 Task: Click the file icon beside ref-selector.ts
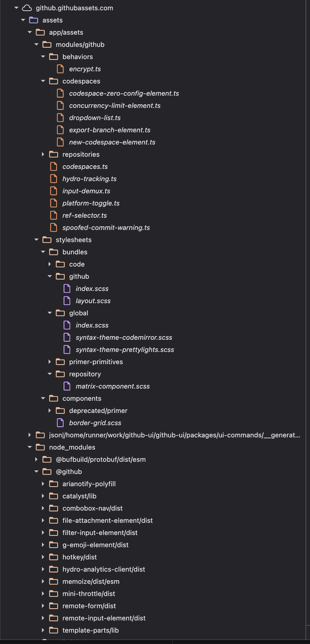point(53,216)
